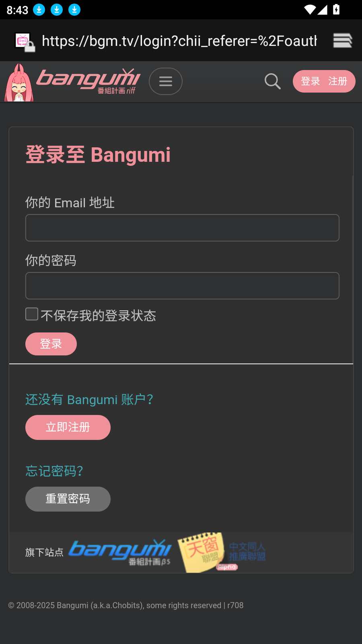Click the 立即注册 button

[x=68, y=427]
